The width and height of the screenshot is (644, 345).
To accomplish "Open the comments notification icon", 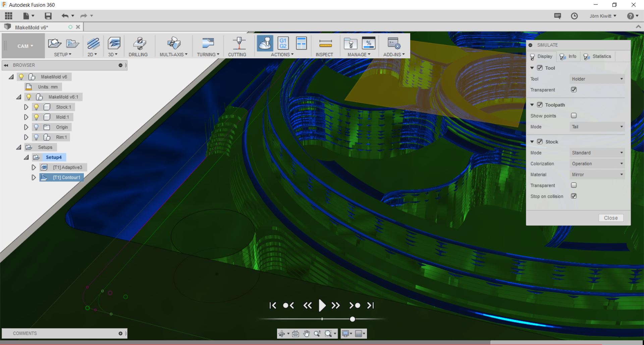I will tap(557, 16).
